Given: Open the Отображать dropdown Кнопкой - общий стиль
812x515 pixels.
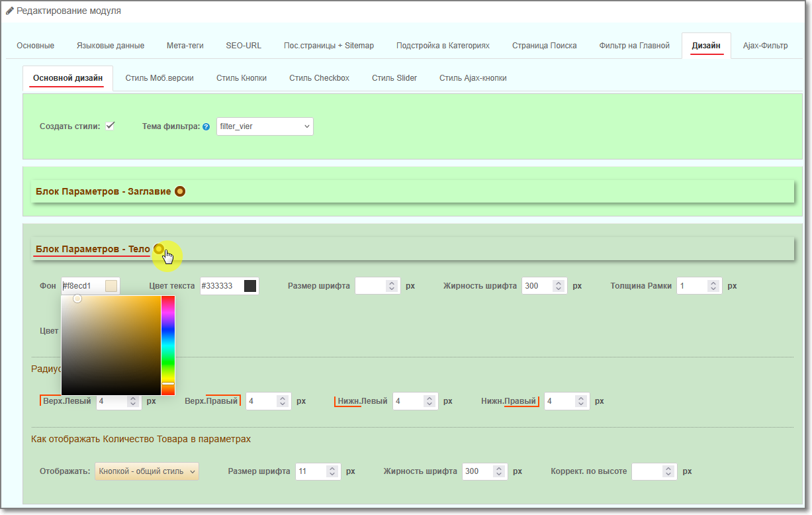Looking at the screenshot, I should coord(146,471).
